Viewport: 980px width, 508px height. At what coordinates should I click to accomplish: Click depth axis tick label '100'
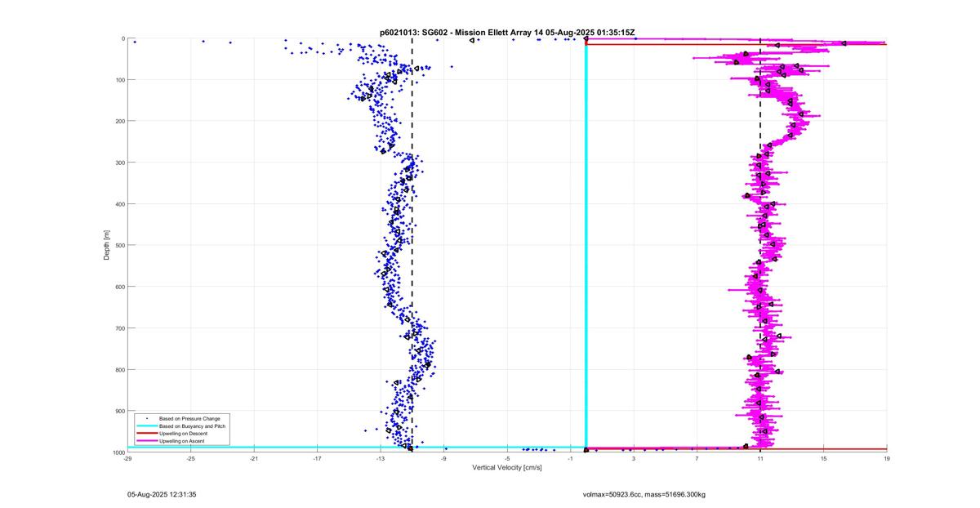(x=119, y=80)
